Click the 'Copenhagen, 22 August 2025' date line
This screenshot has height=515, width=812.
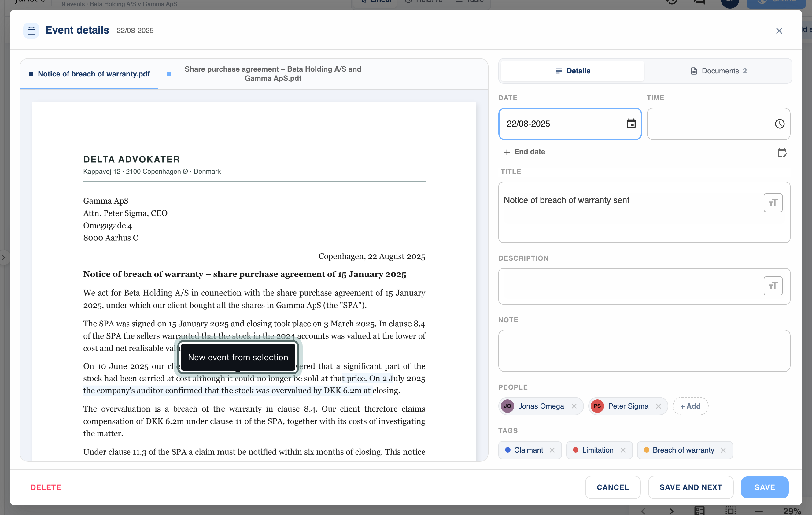point(371,256)
